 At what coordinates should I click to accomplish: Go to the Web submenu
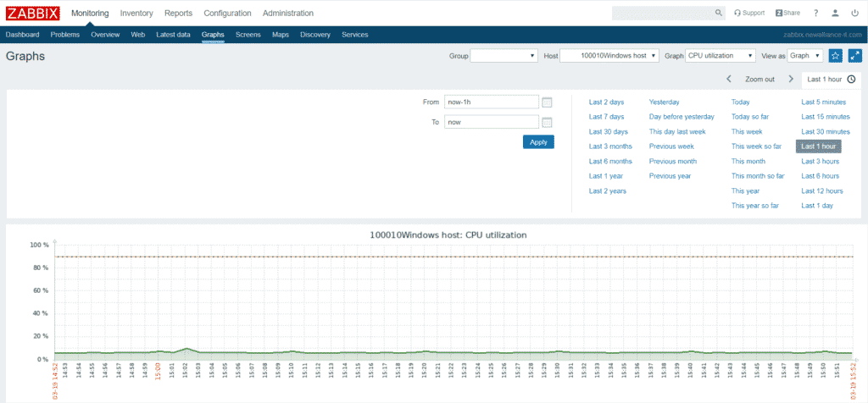pos(138,34)
